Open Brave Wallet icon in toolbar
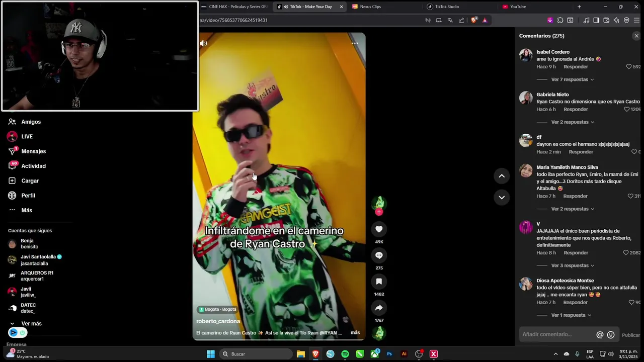This screenshot has height=362, width=644. [x=606, y=20]
